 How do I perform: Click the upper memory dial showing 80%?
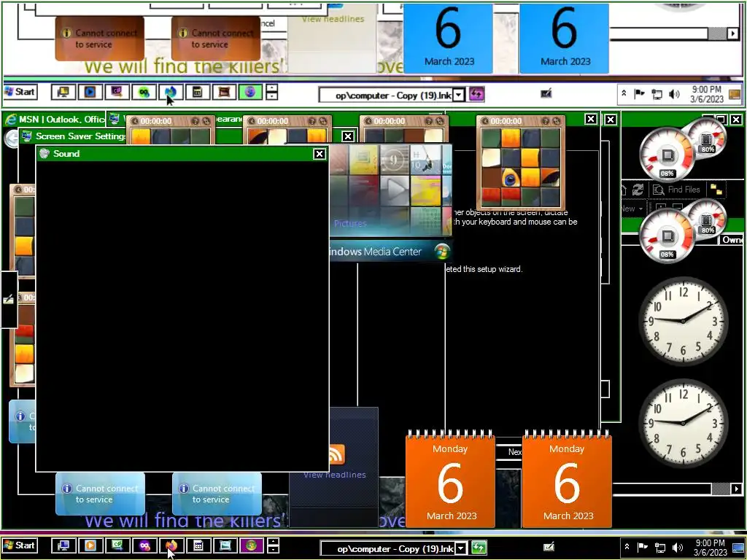tap(707, 139)
